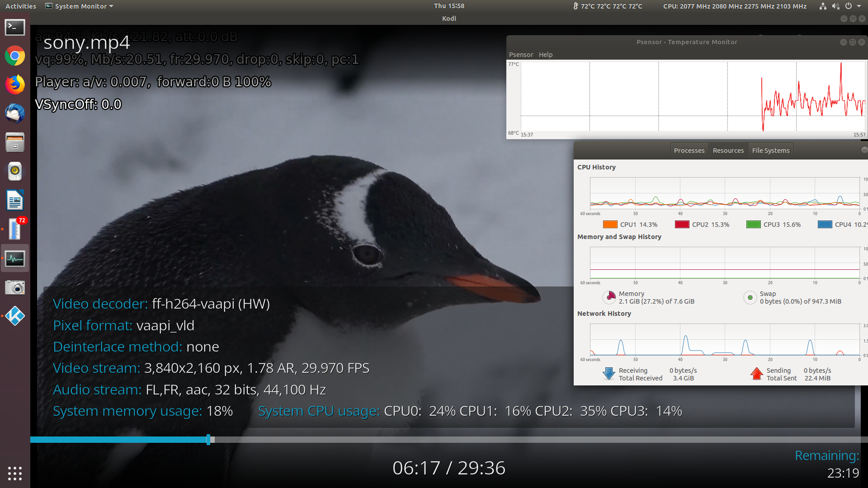Open the System Monitor app menu dropdown
The height and width of the screenshot is (488, 868).
tap(80, 6)
